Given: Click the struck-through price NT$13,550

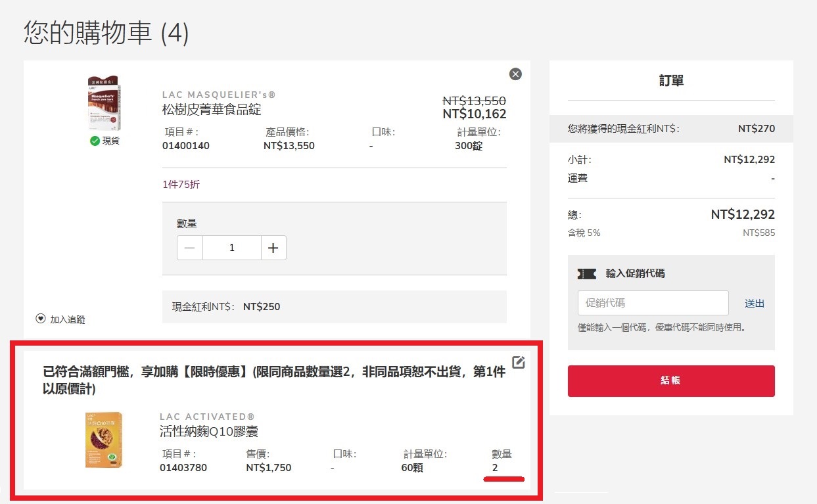Looking at the screenshot, I should click(x=475, y=101).
